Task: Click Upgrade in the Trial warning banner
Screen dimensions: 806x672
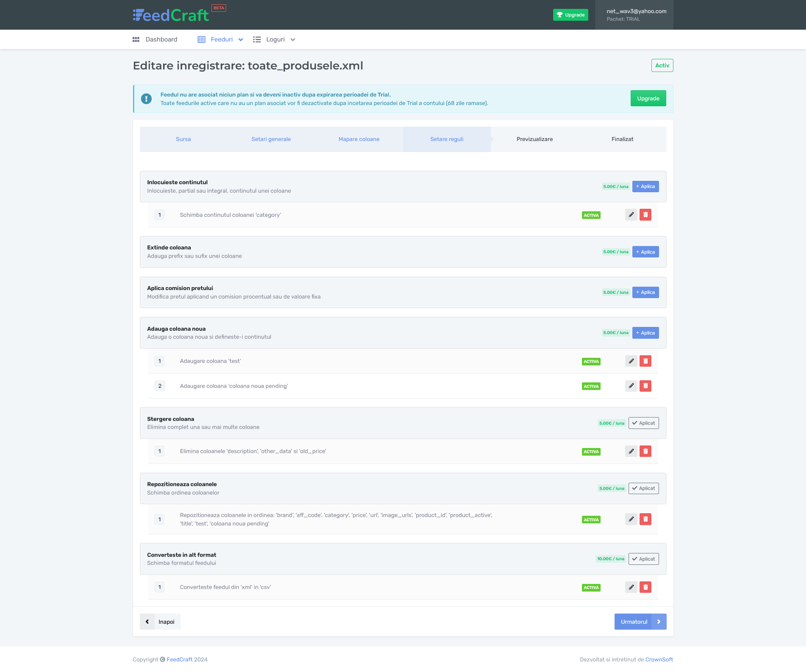Action: (x=648, y=98)
